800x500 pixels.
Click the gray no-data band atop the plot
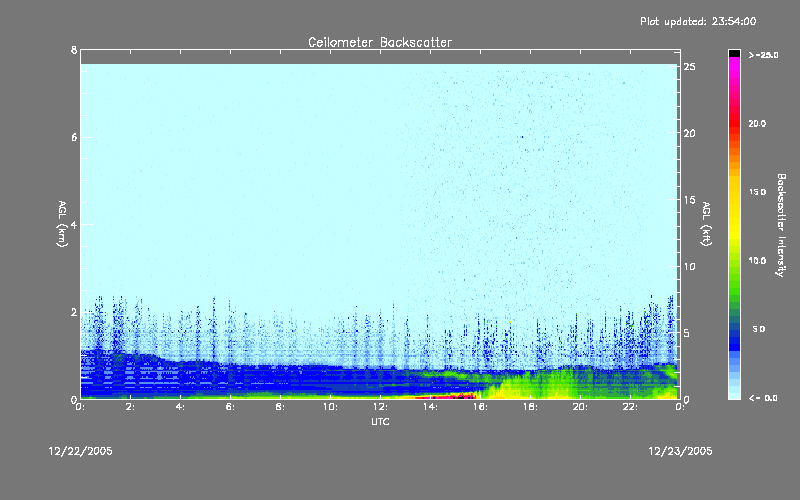(x=380, y=57)
